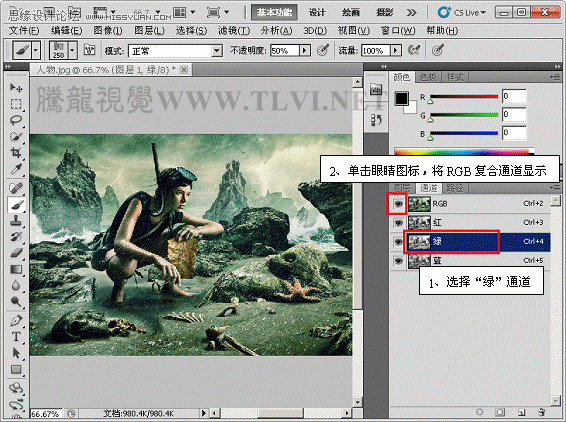Image resolution: width=566 pixels, height=422 pixels.
Task: Select the Rectangle shape tool
Action: 16,369
